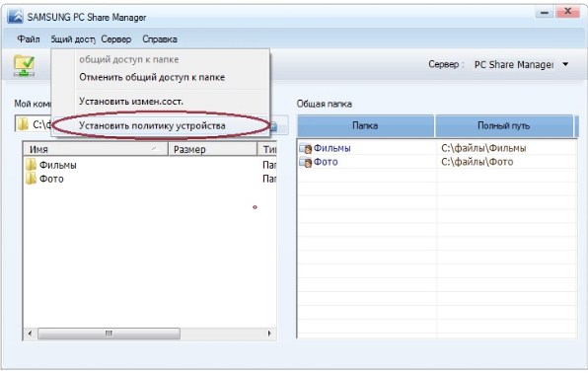Select Фото name in my computer list
The height and width of the screenshot is (373, 588).
51,179
